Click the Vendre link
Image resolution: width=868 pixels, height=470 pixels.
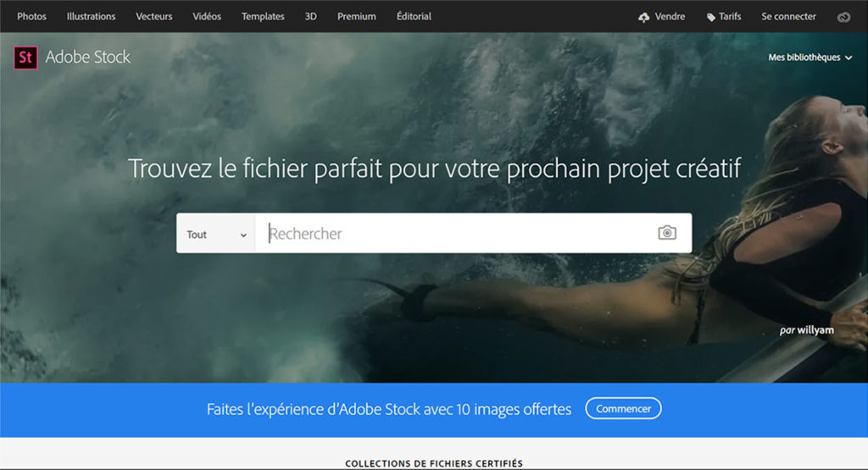[x=670, y=17]
